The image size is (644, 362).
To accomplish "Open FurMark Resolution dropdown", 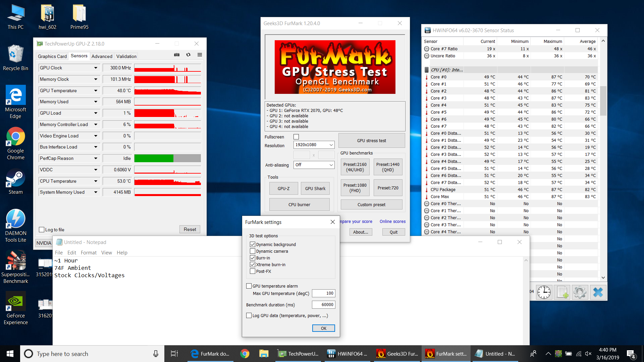I will click(x=314, y=145).
